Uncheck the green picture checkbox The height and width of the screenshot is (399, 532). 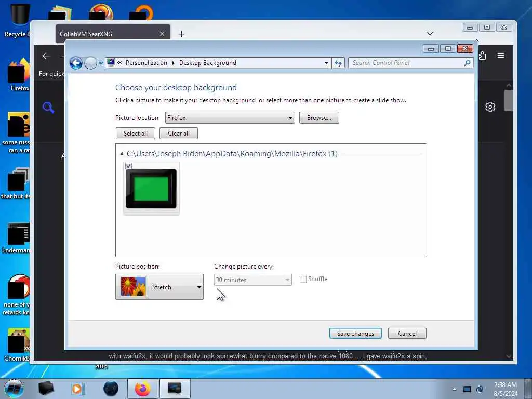[x=128, y=166]
